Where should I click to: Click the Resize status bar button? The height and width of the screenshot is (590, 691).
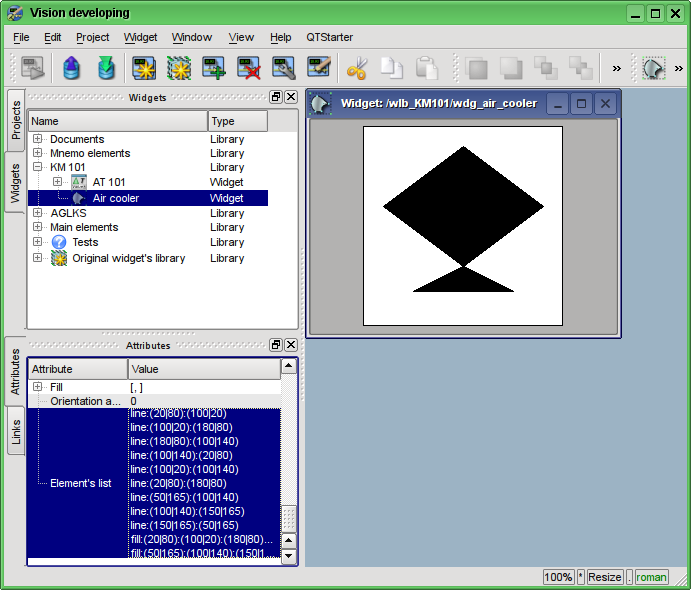(604, 577)
